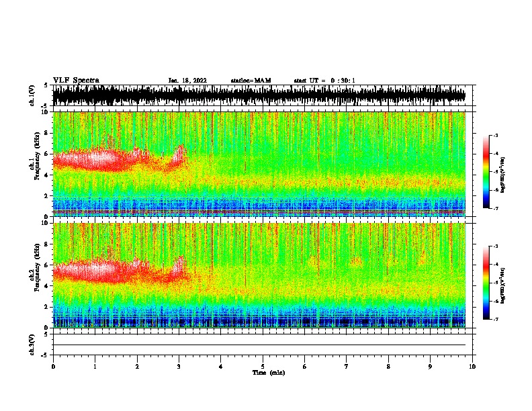Click time axis tick label "10"
This screenshot has height=411, width=532.
(x=472, y=367)
